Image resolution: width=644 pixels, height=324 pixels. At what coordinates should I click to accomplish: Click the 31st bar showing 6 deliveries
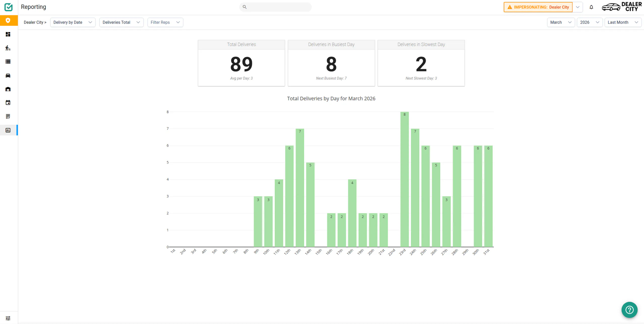488,196
